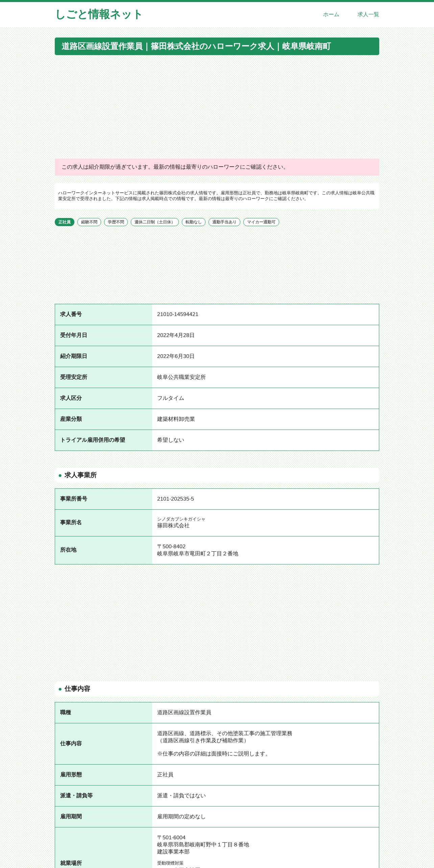434x868 pixels.
Task: Click the 雇用形態 value 正社員
Action: coord(165,775)
